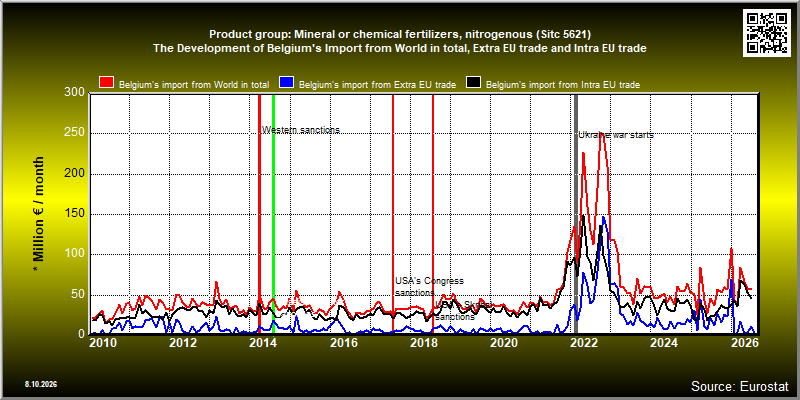Click the y-axis value 300
Viewport: 800px width, 400px height.
coord(75,92)
